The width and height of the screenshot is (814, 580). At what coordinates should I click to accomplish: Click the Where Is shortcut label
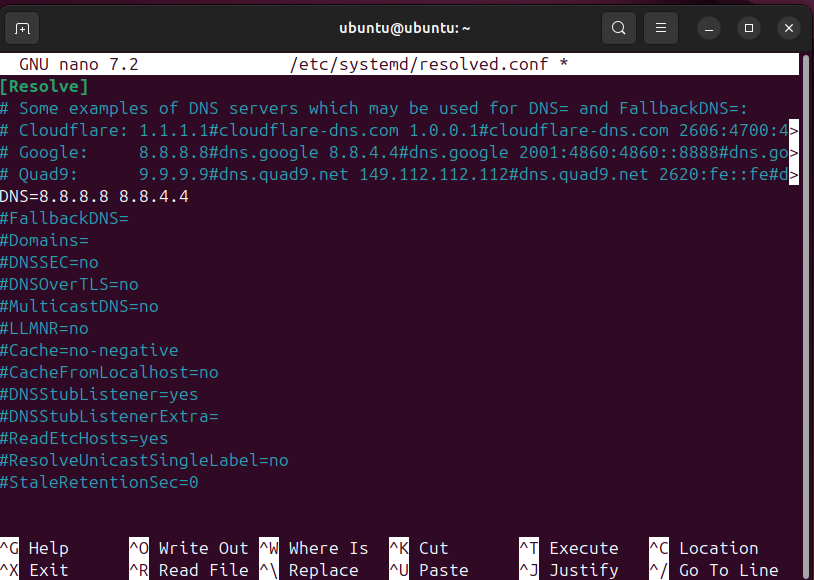[328, 548]
